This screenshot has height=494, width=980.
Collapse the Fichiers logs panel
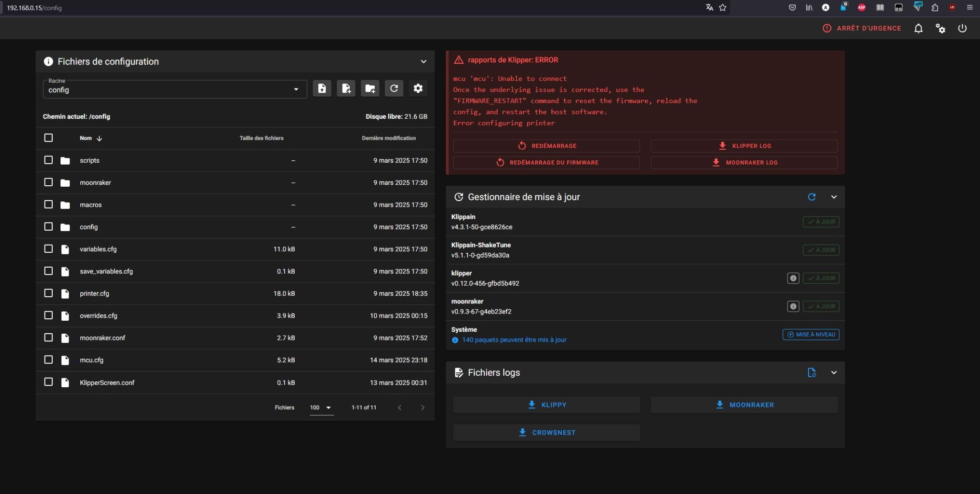click(x=834, y=372)
